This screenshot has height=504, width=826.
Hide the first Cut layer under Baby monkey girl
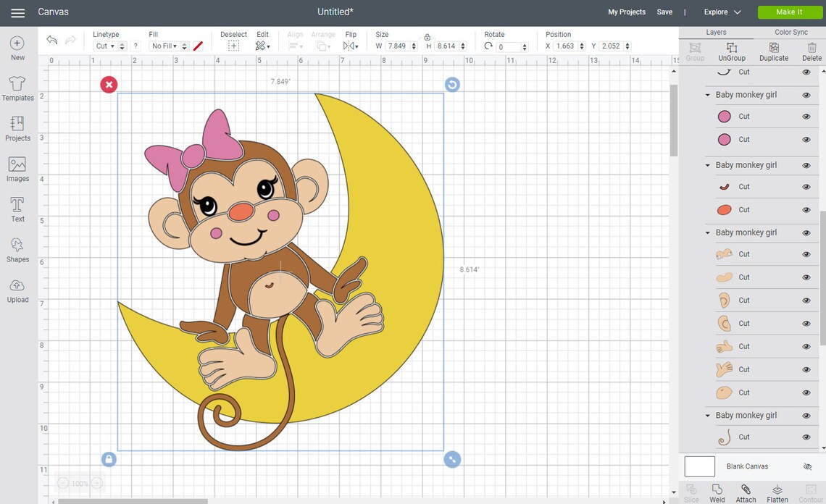click(806, 116)
